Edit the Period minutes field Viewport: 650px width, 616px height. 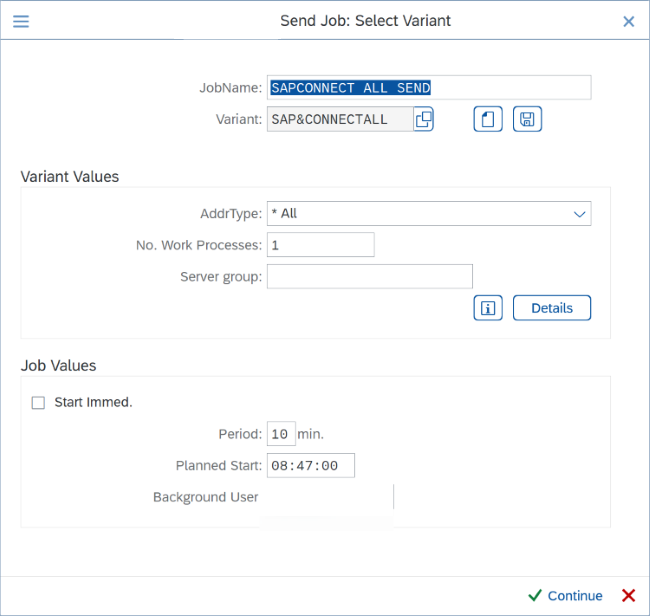point(281,434)
